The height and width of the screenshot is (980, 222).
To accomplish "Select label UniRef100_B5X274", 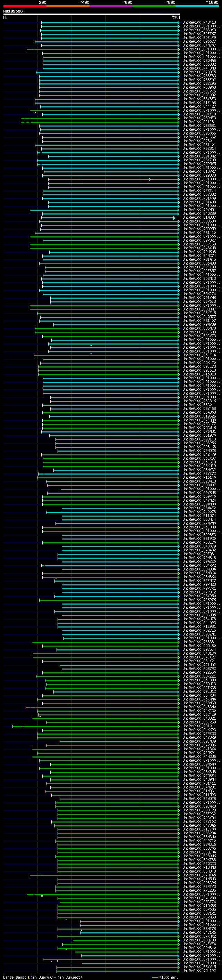I will [x=199, y=294].
